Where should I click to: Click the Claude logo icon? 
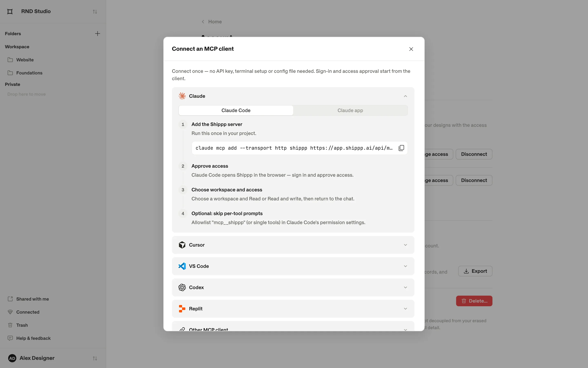click(182, 96)
